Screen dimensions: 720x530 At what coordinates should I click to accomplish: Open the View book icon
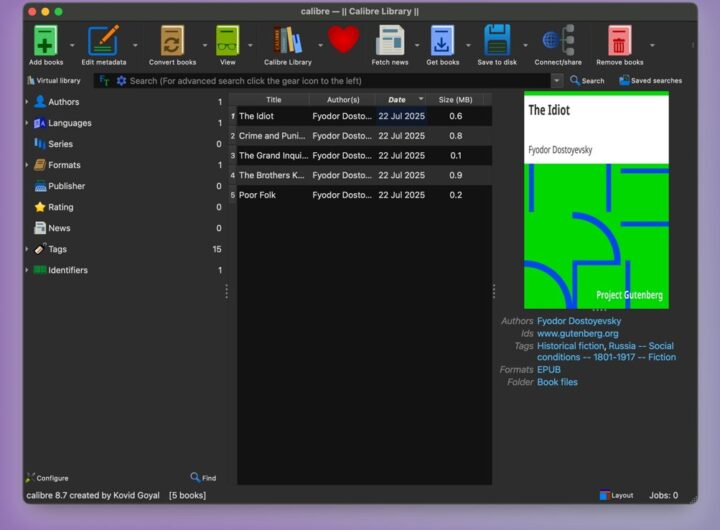click(x=228, y=40)
